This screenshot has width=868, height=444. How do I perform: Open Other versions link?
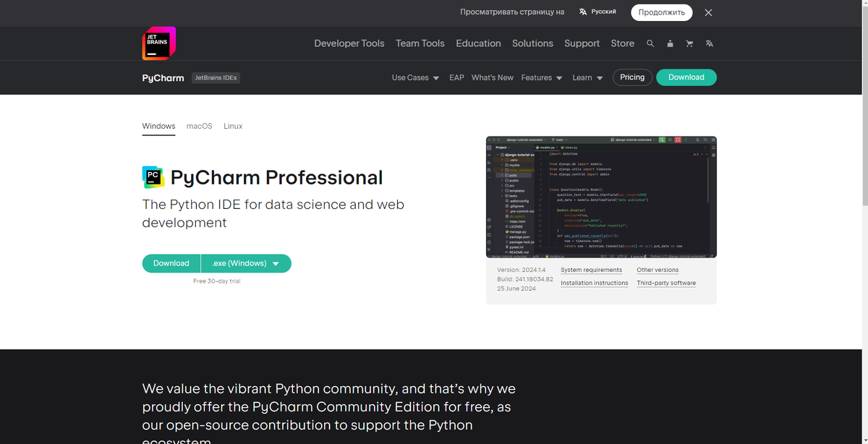click(658, 270)
